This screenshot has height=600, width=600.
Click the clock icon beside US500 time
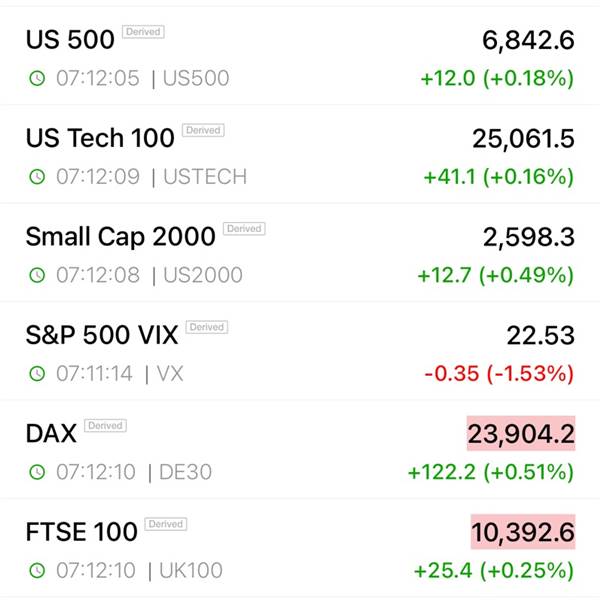[37, 78]
